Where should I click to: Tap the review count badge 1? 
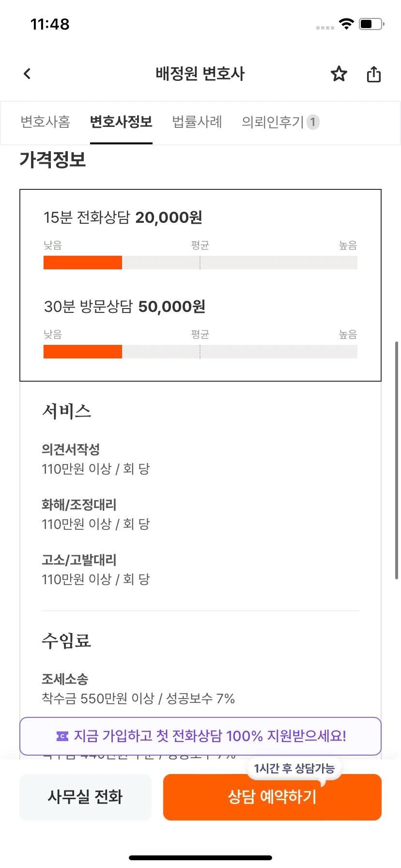313,122
